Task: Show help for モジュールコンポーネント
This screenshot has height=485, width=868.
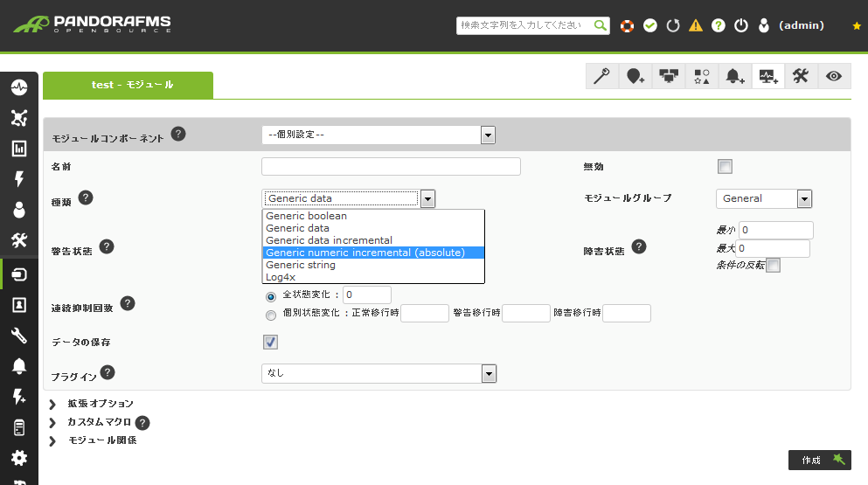Action: pos(178,134)
